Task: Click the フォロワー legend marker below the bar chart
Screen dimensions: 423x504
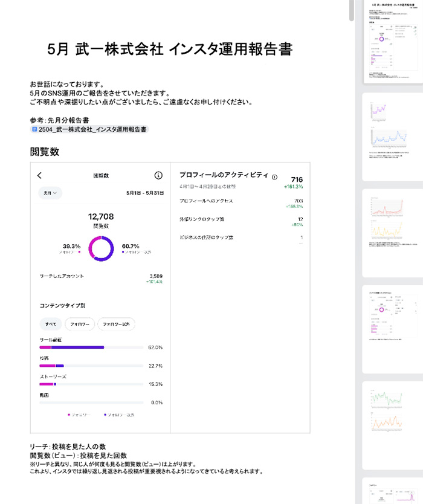Action: (x=69, y=415)
